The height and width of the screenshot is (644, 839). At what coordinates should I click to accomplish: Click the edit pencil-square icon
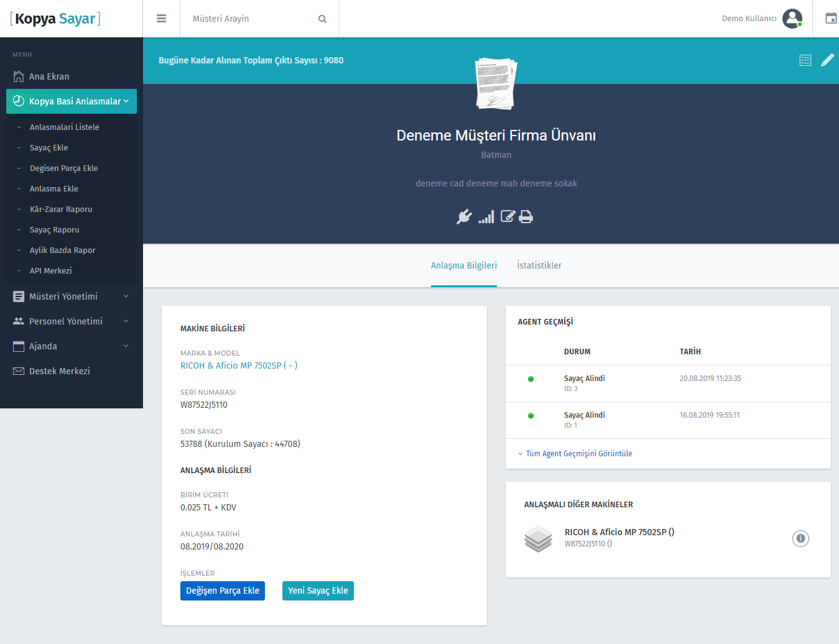[x=508, y=216]
